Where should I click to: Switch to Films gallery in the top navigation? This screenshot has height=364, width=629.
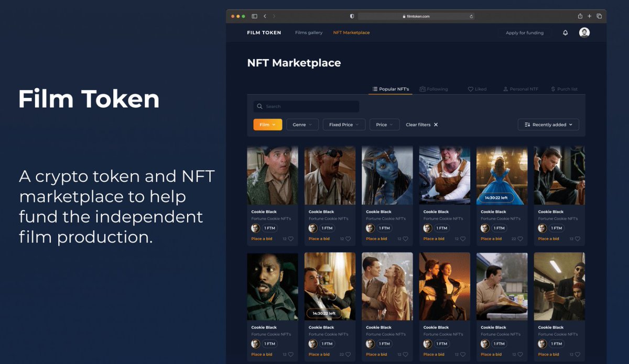pos(309,32)
